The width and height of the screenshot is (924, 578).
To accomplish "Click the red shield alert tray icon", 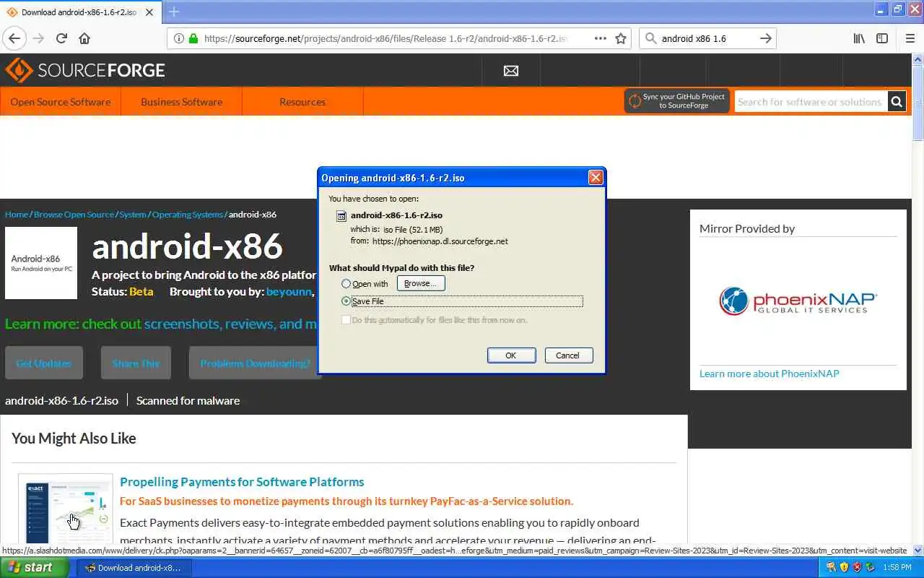I will (x=857, y=567).
